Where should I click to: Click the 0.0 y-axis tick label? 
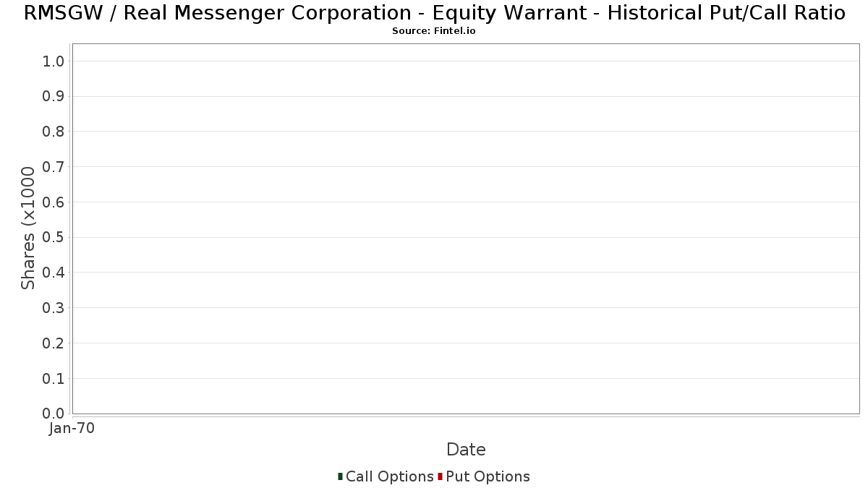(54, 414)
